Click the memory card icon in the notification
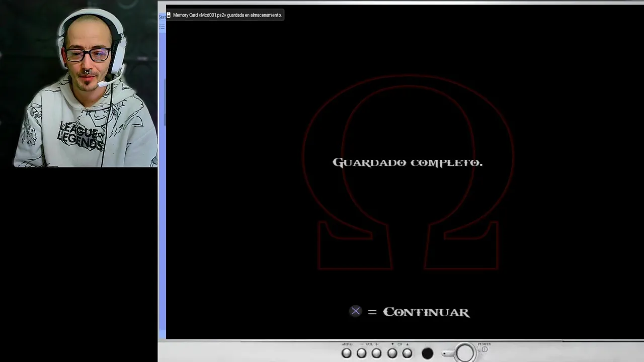 [x=169, y=15]
